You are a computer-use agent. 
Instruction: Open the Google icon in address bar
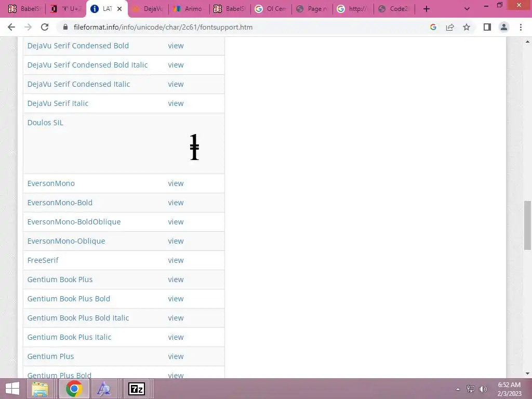433,27
